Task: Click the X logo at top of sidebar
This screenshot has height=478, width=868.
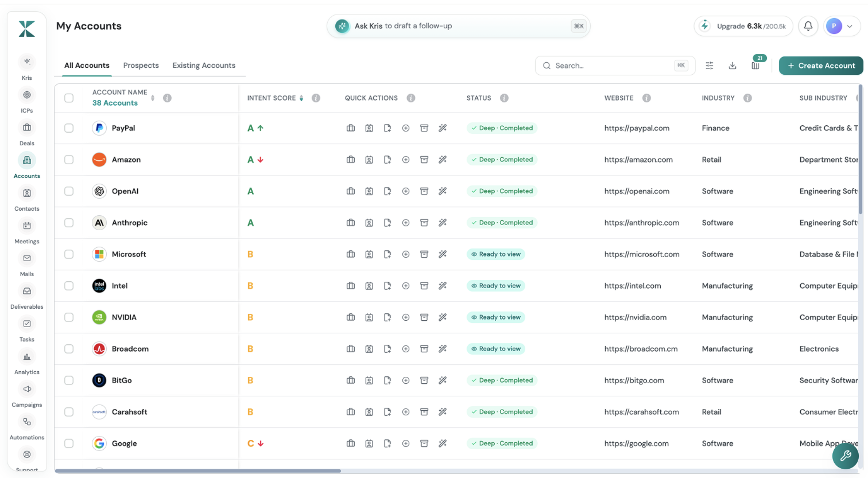Action: pyautogui.click(x=27, y=29)
